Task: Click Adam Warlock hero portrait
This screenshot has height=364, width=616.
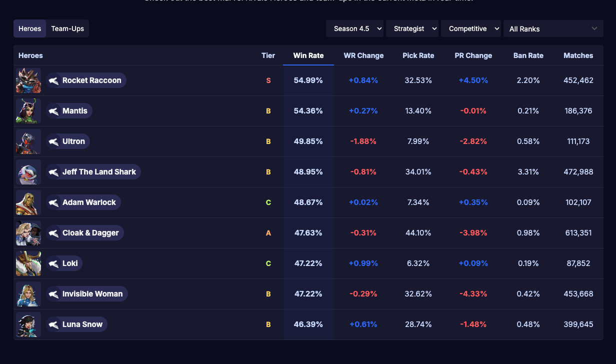Action: coord(28,202)
